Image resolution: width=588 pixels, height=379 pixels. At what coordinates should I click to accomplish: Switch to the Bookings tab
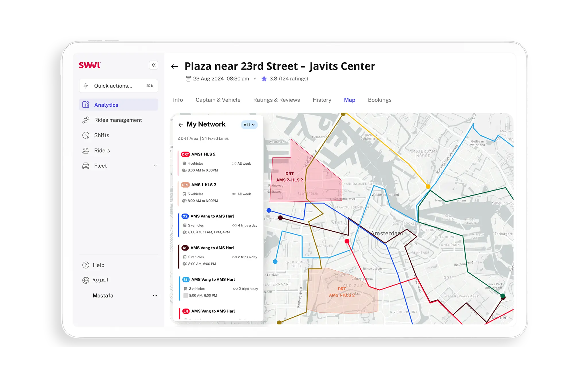[380, 100]
